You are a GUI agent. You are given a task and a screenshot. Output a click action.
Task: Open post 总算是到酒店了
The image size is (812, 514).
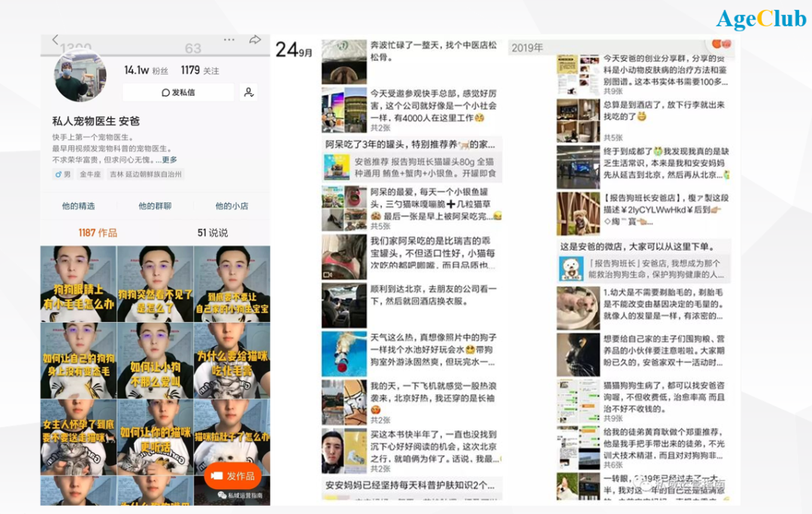[x=643, y=120]
